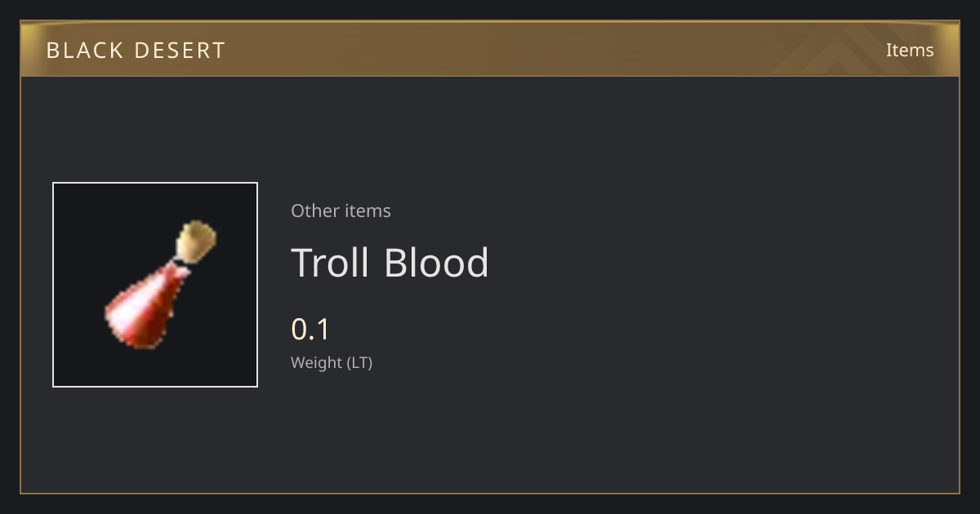Click the digit 1 in the weight value

tap(323, 330)
